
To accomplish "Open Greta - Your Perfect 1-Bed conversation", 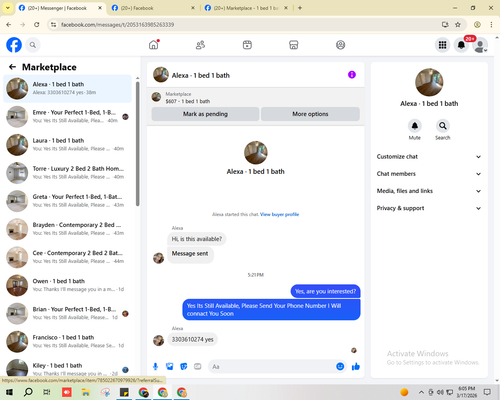I will (67, 201).
